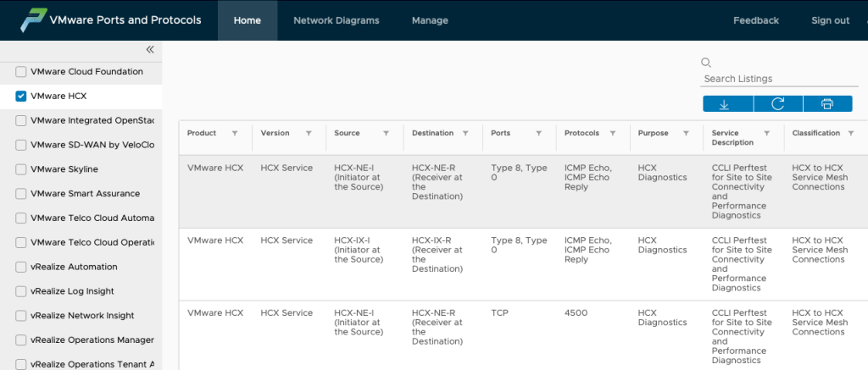This screenshot has height=370, width=868.
Task: Uncheck the VMware HCX checkbox
Action: [x=21, y=97]
